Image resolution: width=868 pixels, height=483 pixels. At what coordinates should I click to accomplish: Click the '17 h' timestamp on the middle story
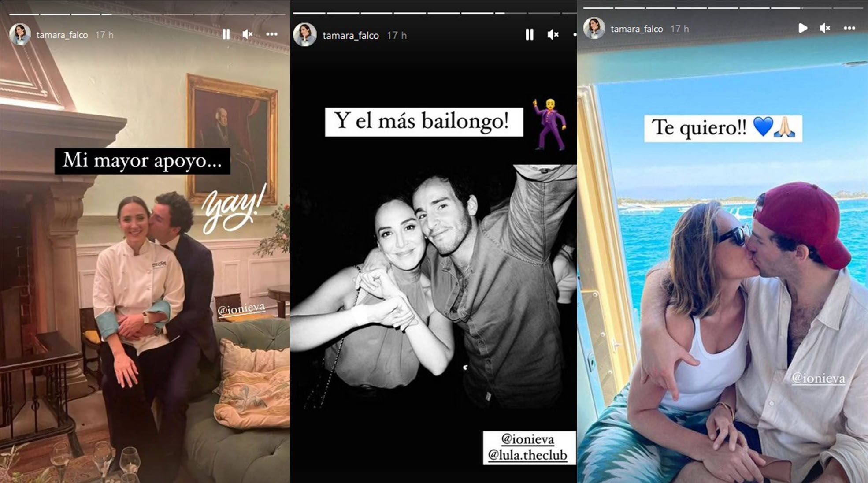coord(397,36)
